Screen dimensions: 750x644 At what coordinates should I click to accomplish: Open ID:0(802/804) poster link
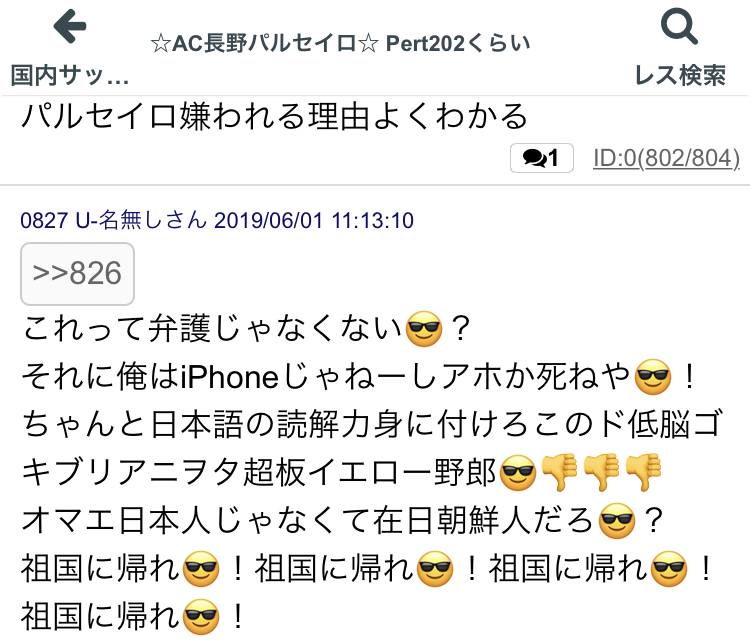tap(666, 158)
